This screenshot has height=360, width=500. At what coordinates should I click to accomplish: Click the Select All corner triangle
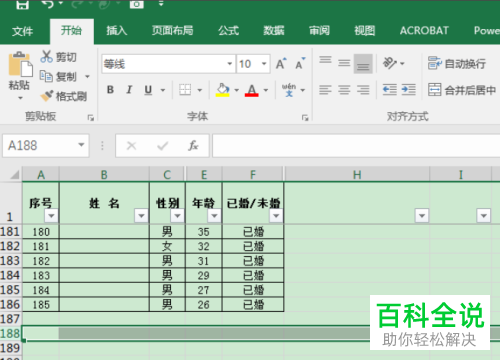click(x=14, y=175)
